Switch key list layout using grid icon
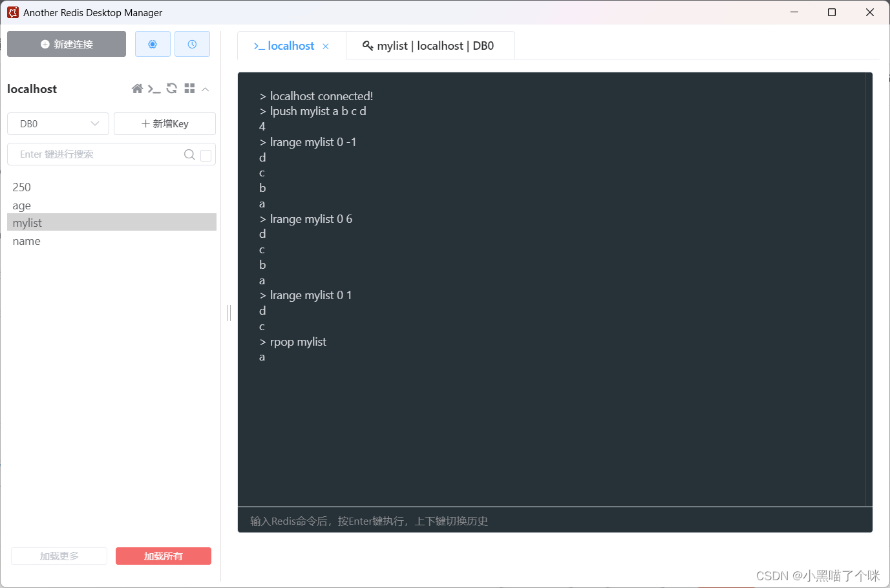Viewport: 890px width, 588px height. [189, 89]
